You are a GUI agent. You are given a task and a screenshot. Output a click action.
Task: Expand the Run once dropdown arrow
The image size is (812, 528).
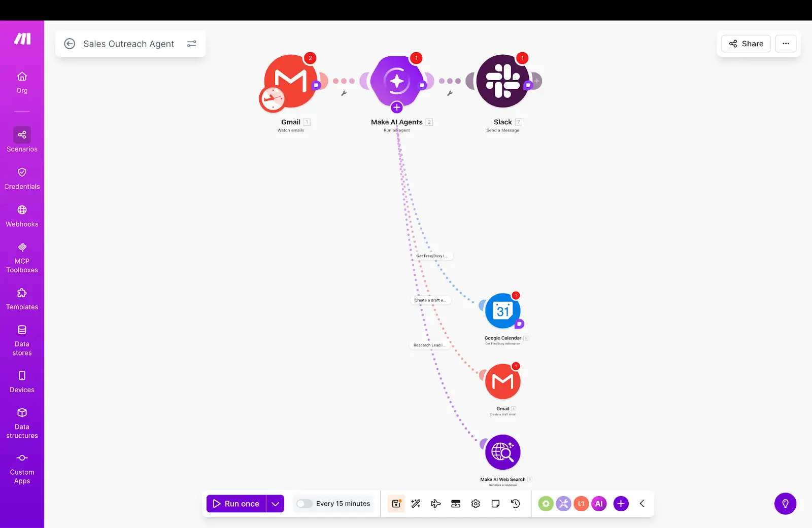[275, 504]
